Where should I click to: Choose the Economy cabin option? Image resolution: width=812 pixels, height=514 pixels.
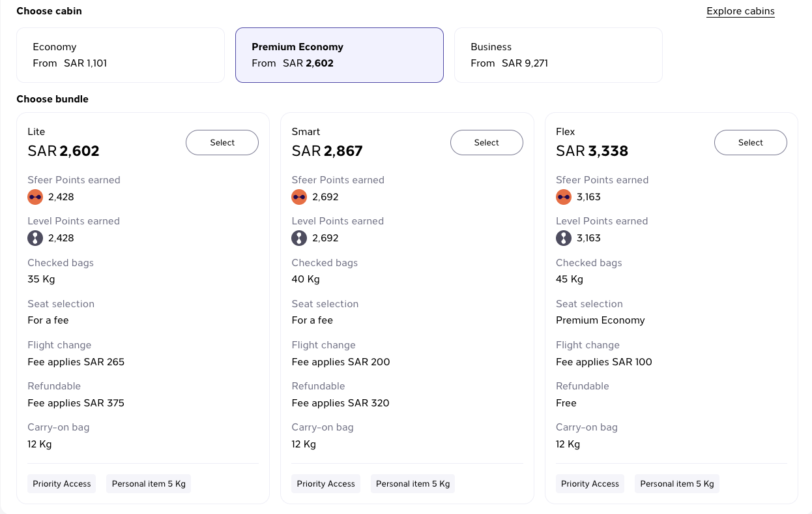121,55
